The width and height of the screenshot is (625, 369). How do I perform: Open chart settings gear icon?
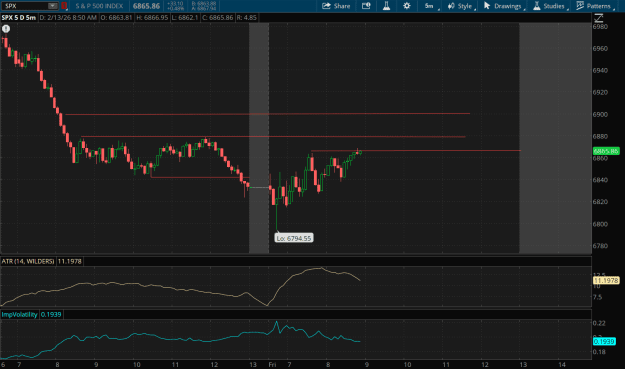click(x=407, y=6)
